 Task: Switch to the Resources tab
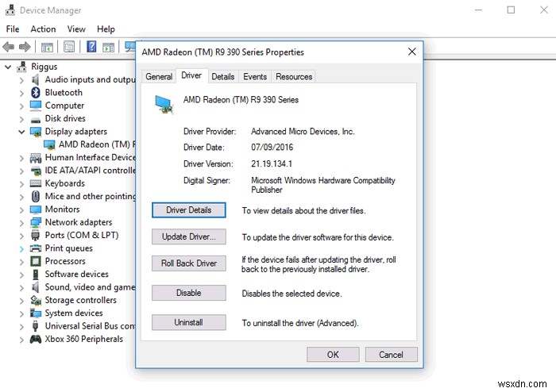tap(294, 76)
